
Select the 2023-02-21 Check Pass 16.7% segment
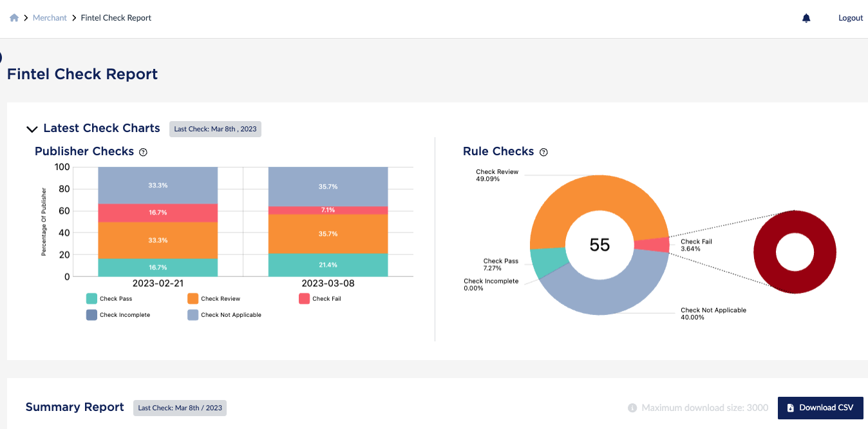158,267
